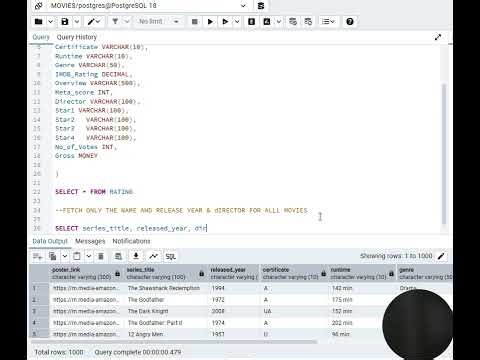Open the Data Output tab

point(50,241)
